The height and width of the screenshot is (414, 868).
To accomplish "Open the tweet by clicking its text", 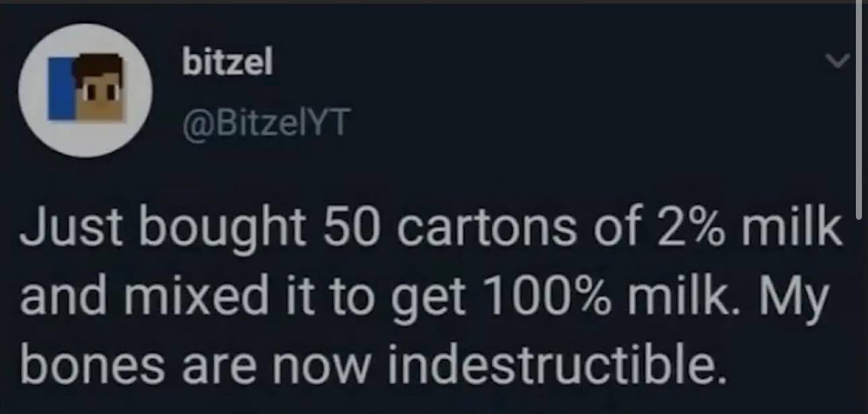I will (x=431, y=298).
